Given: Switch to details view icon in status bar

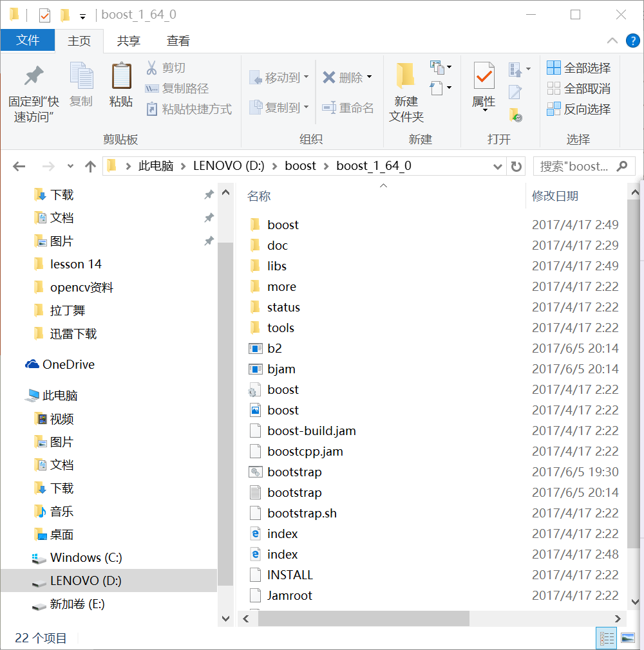Looking at the screenshot, I should [x=607, y=638].
